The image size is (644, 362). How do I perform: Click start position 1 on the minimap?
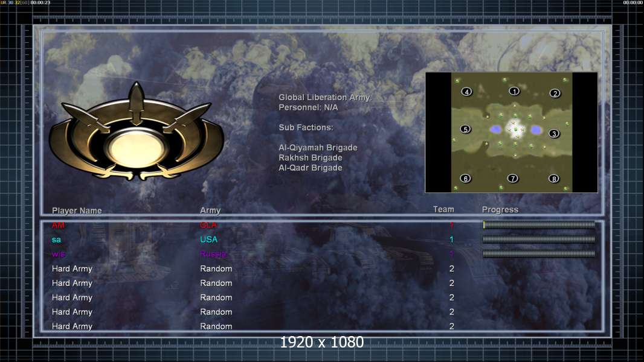pos(514,91)
